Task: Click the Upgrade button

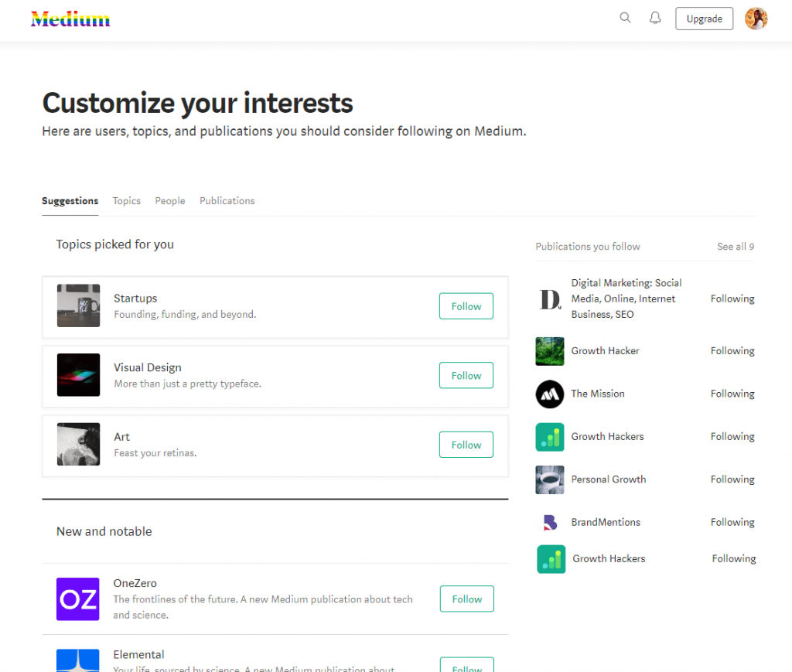Action: 704,18
